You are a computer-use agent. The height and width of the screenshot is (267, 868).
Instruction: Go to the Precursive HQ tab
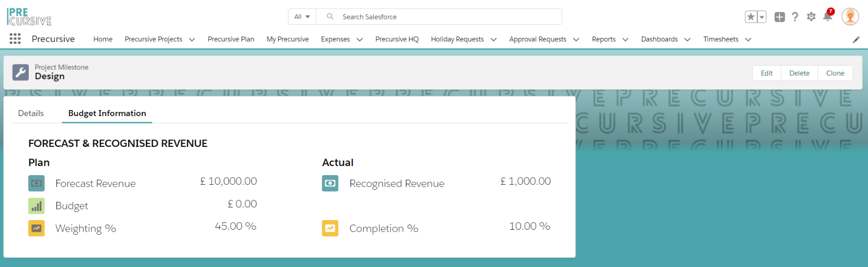click(x=397, y=39)
